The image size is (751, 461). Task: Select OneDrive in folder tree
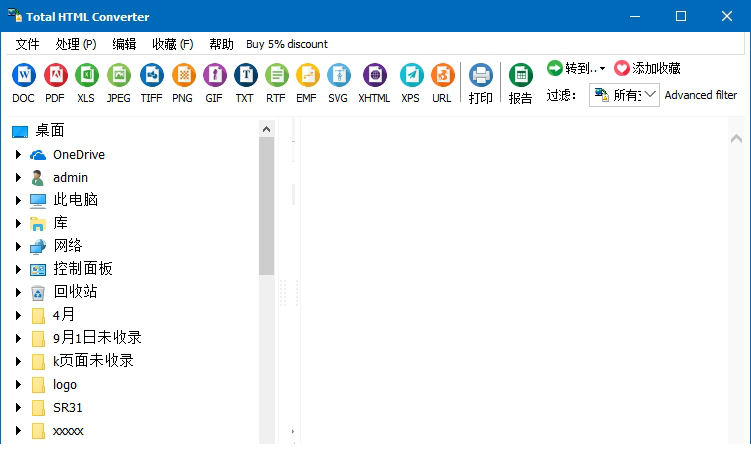tap(79, 155)
